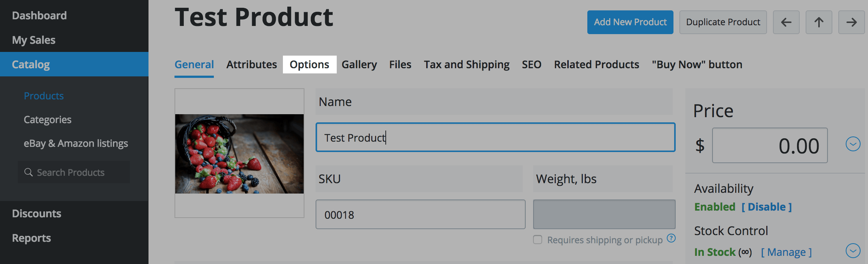Click the strawberry basket product image
The image size is (868, 264).
[239, 154]
